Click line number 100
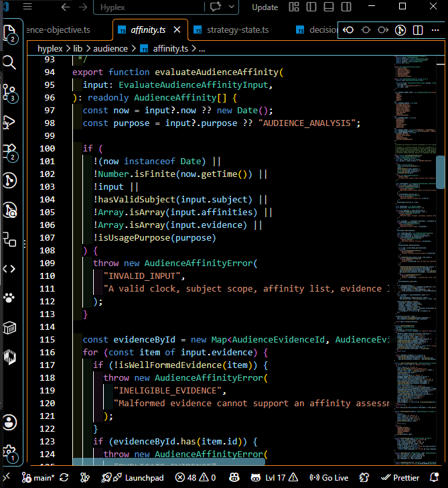 [x=48, y=148]
